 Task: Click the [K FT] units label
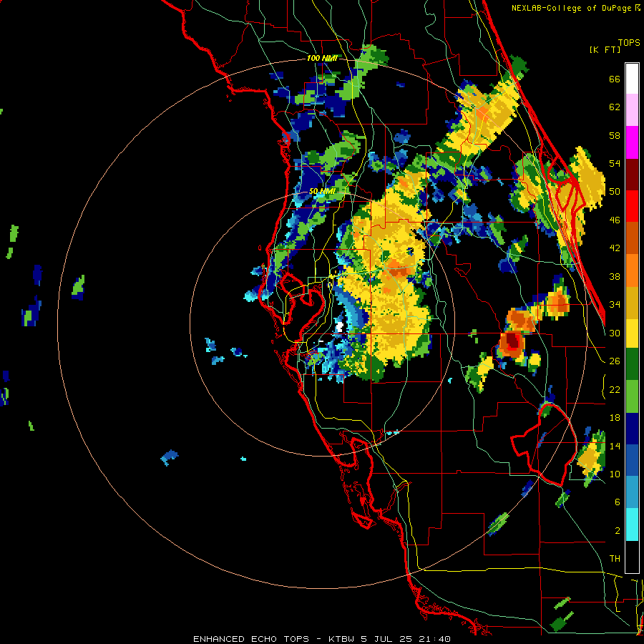605,49
